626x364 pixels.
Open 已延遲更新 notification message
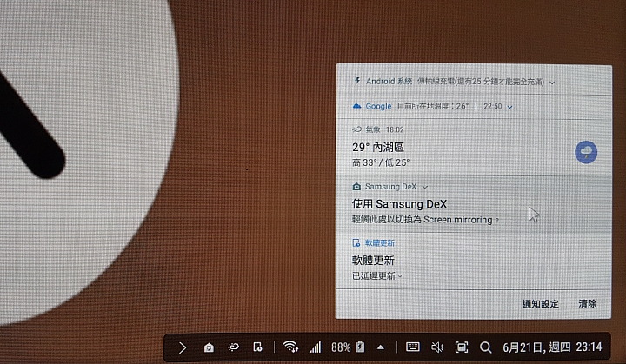[x=376, y=275]
